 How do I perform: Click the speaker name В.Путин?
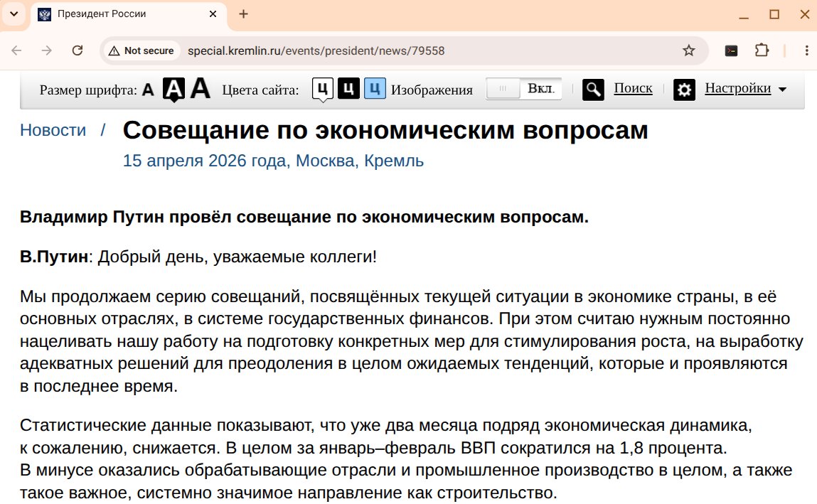pos(54,257)
